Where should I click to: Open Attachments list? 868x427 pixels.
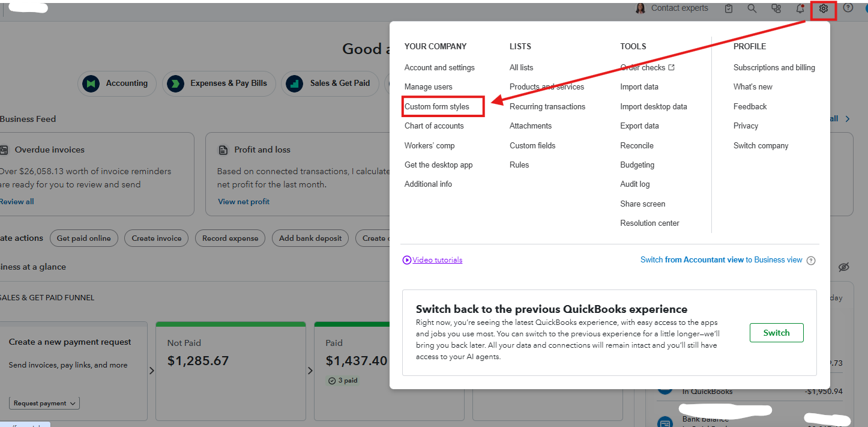click(x=531, y=126)
